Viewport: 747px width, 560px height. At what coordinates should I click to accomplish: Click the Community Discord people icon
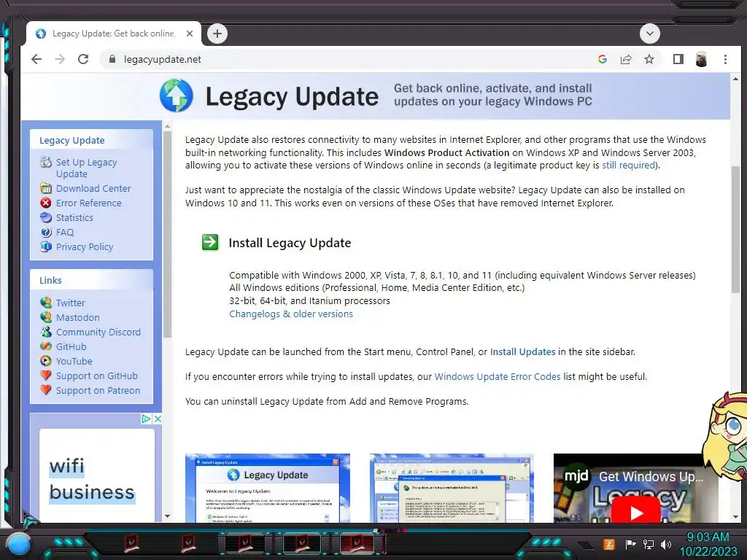click(46, 332)
